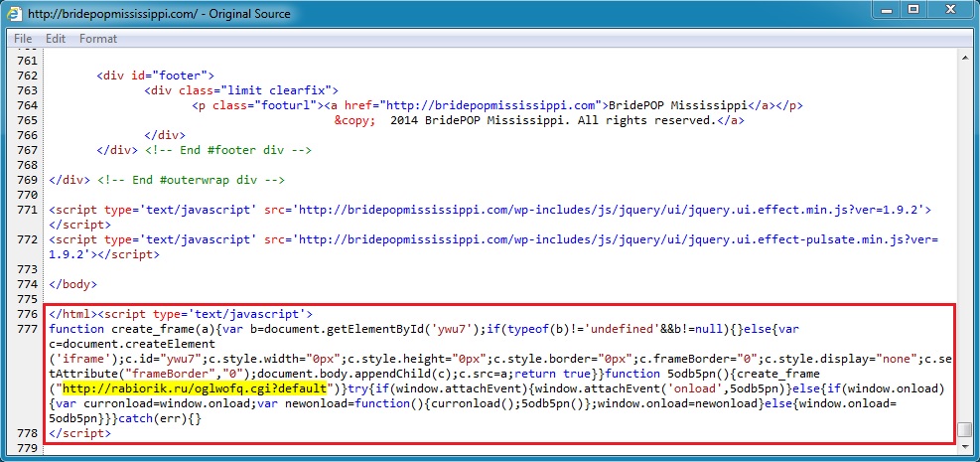The image size is (980, 462).
Task: Click the scrollbar up arrow
Action: tap(966, 57)
